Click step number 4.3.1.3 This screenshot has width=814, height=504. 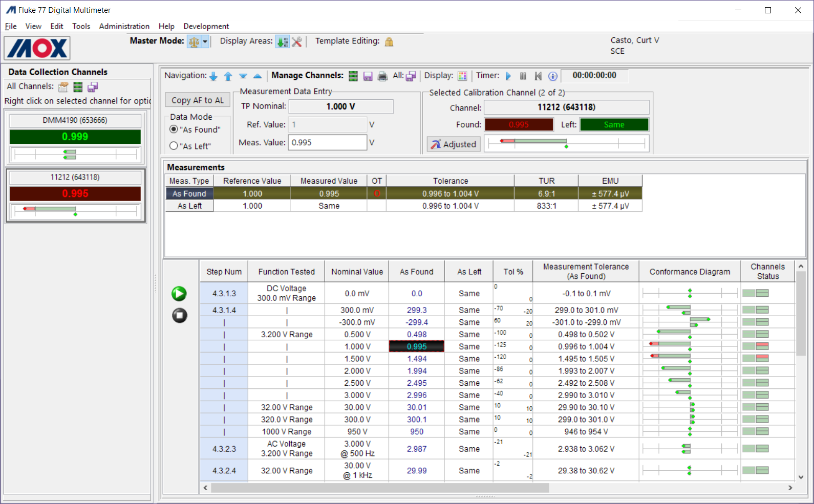[x=224, y=294]
